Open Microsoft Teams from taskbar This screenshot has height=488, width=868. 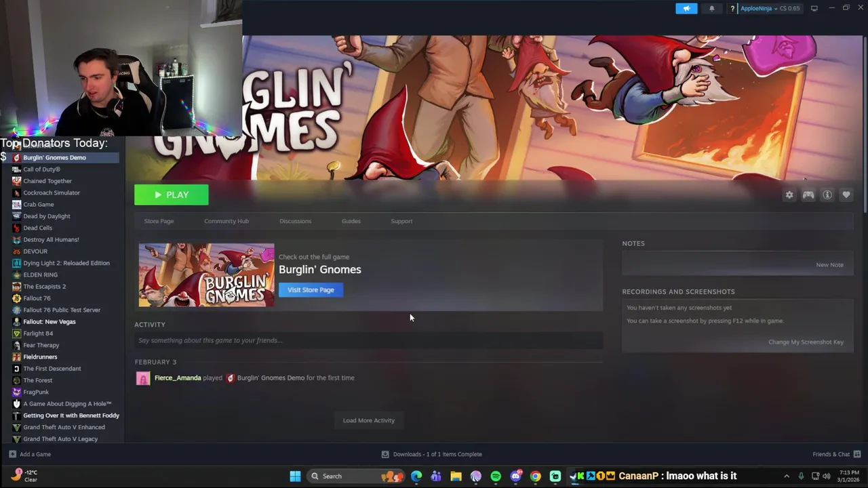pos(436,476)
